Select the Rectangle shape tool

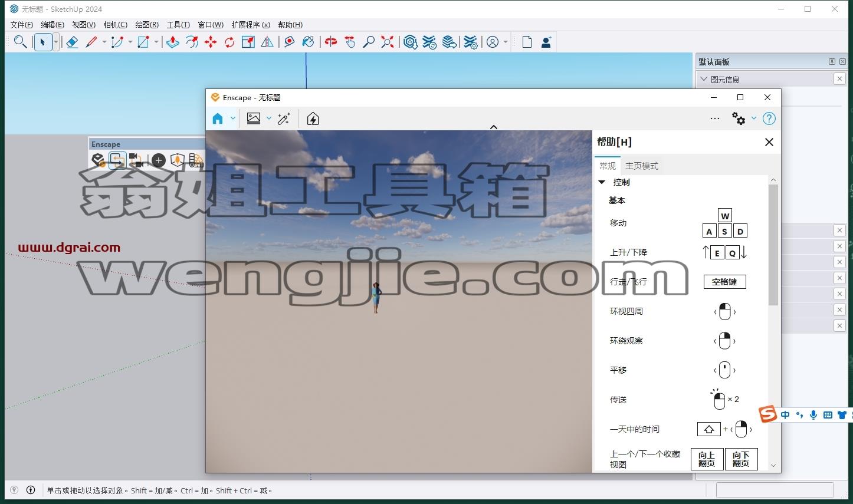pyautogui.click(x=143, y=42)
